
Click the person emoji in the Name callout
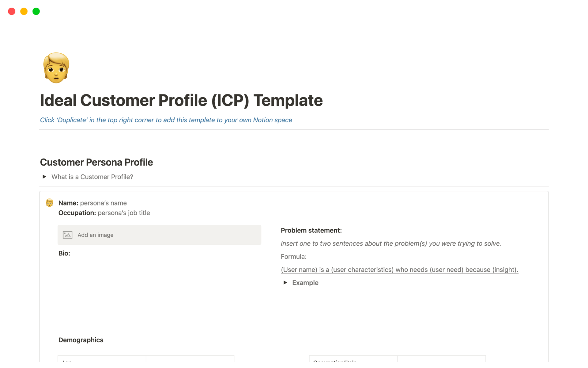pyautogui.click(x=49, y=203)
